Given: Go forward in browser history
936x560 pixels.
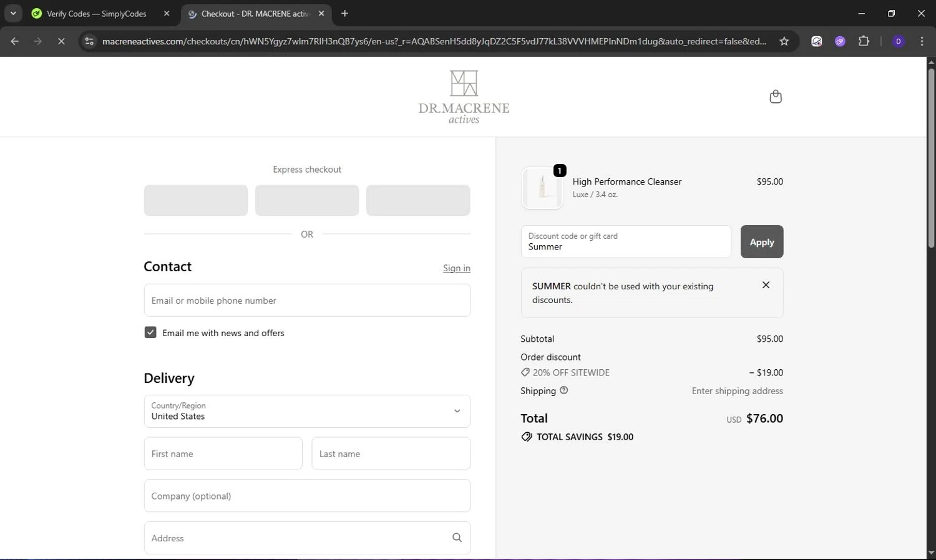Looking at the screenshot, I should 38,41.
